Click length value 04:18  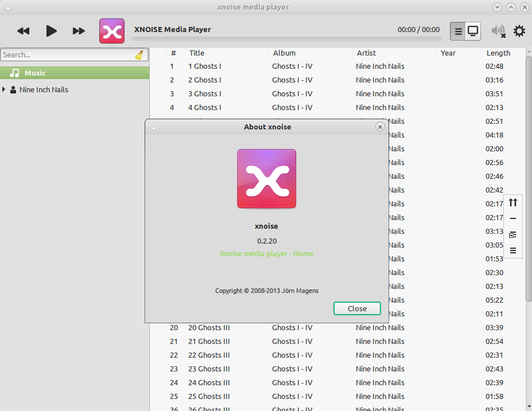click(x=494, y=135)
